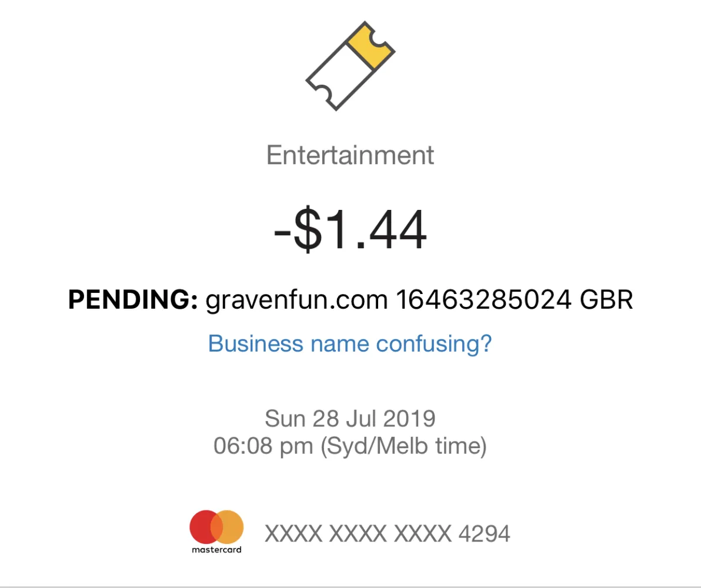Click the small mastercard wordmark under the logo
Screen dimensions: 701x588
(x=216, y=550)
